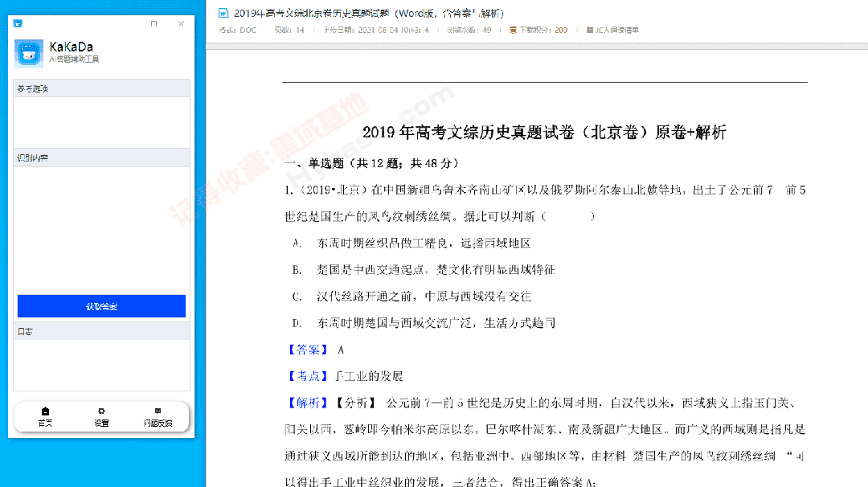This screenshot has height=487, width=868.
Task: Click the KaKaDa robot logo icon
Action: [x=29, y=53]
